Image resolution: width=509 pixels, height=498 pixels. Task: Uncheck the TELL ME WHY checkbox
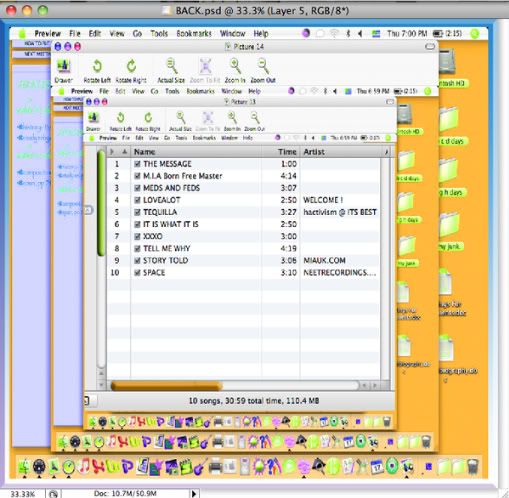(x=137, y=248)
